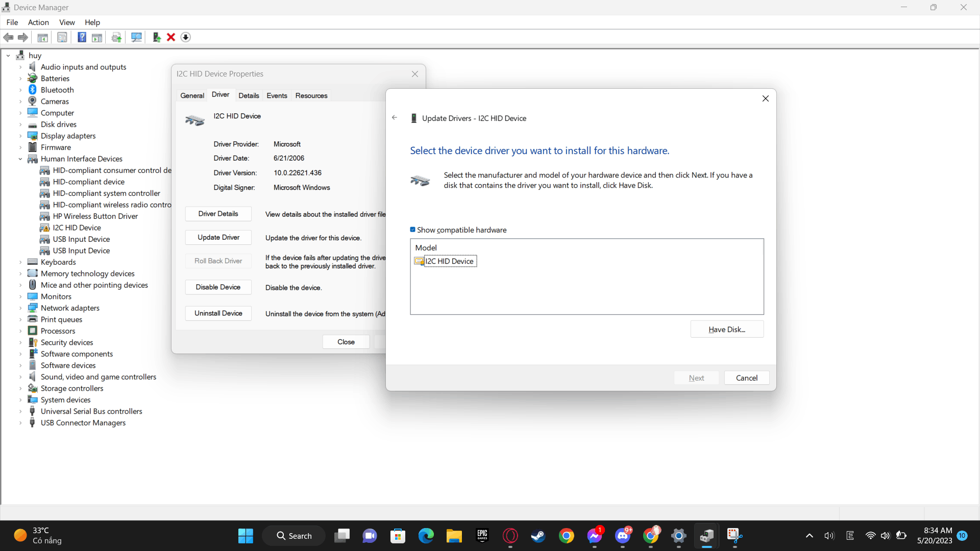
Task: Click the Update device driver green-arrow icon
Action: (x=157, y=37)
